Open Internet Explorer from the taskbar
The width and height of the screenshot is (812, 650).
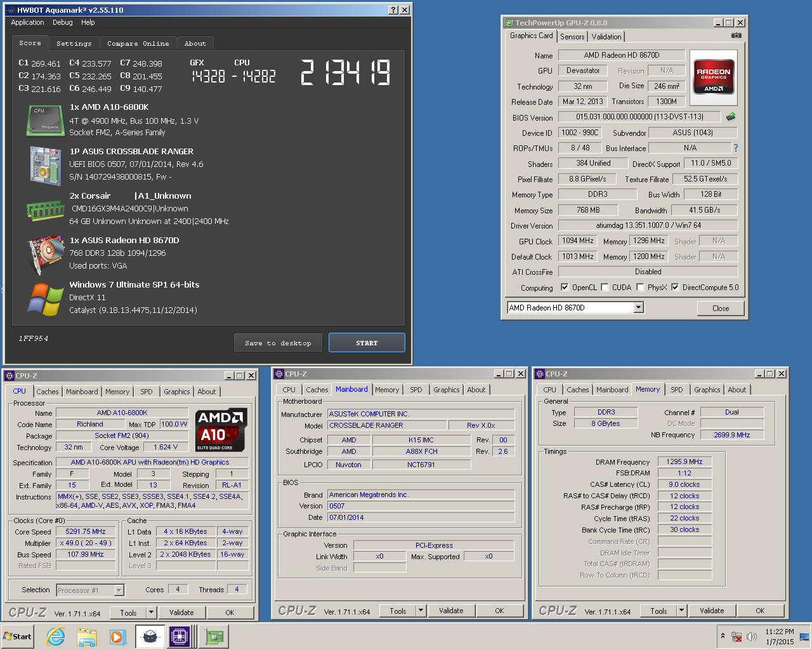(x=56, y=637)
